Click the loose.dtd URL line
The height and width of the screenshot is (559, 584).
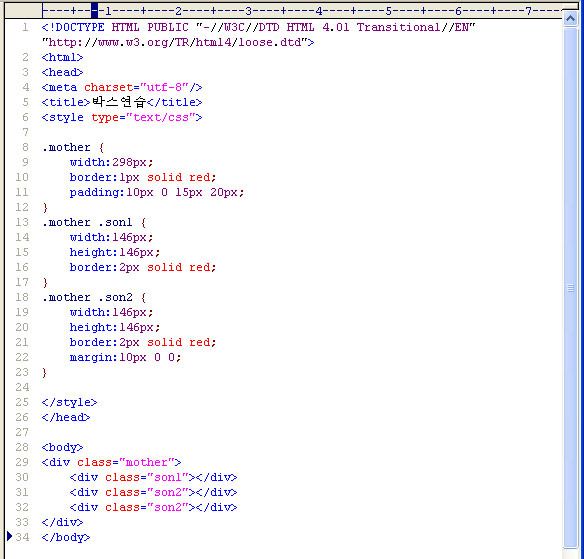click(178, 42)
